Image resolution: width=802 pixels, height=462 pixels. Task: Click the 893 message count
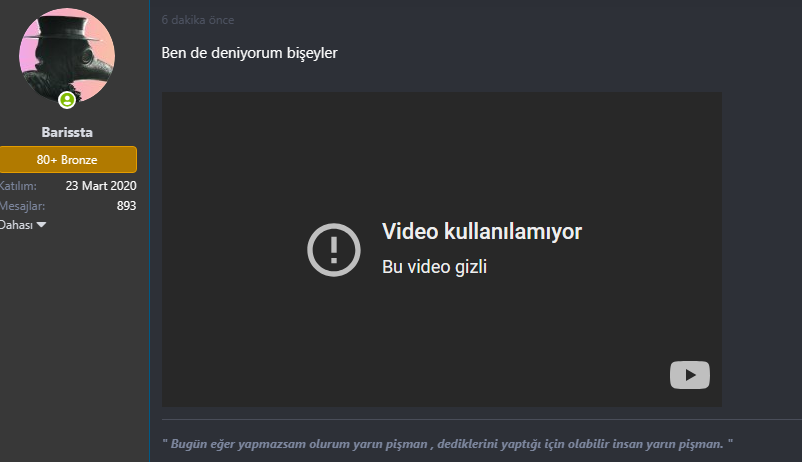pos(126,206)
